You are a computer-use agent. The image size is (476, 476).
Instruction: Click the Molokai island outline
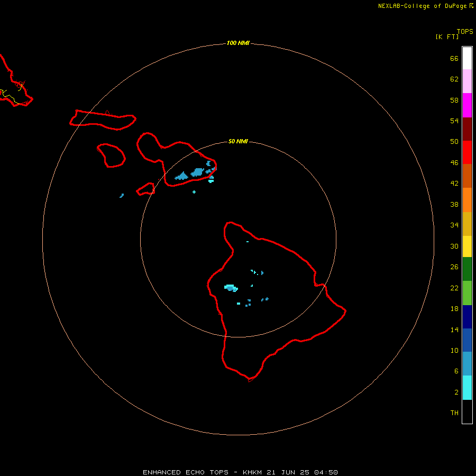point(103,120)
